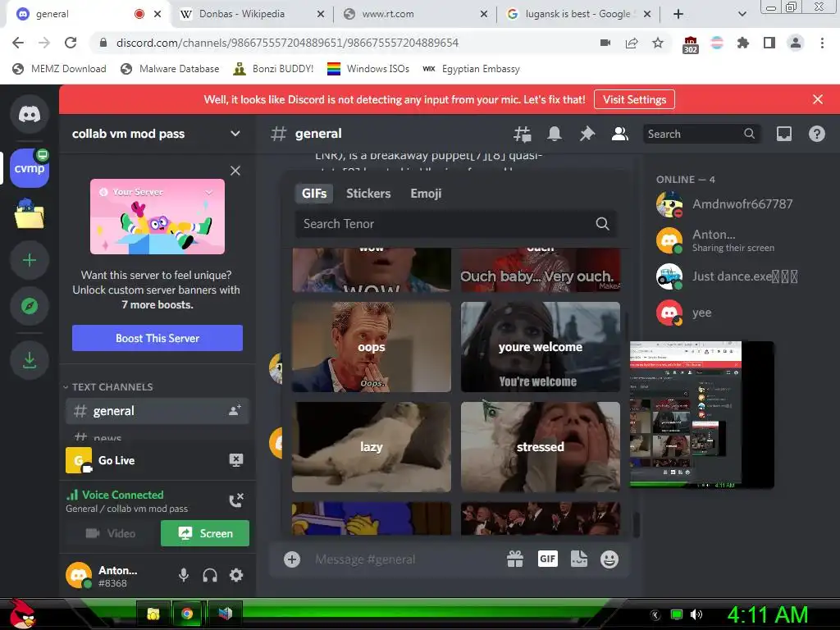Mute microphone in user panel

coord(183,575)
